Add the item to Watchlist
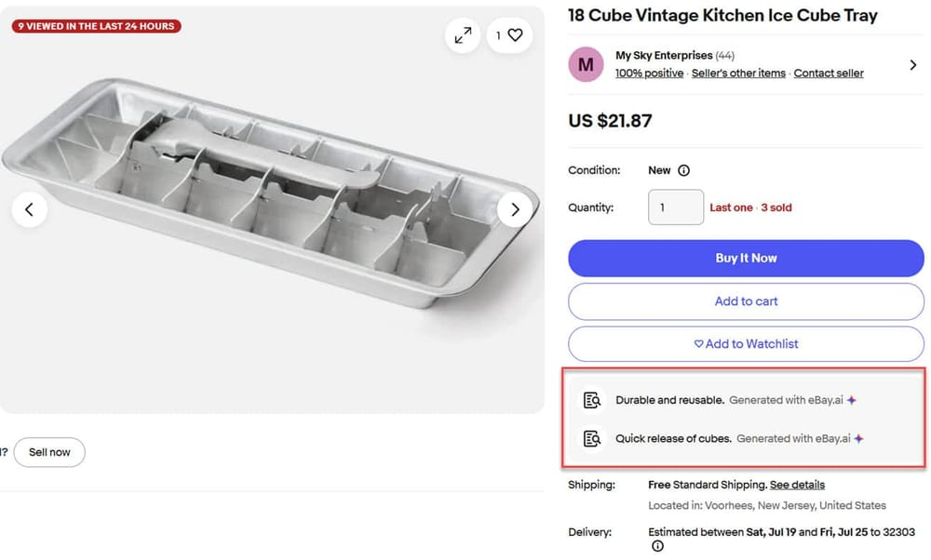This screenshot has width=931, height=560. point(746,344)
